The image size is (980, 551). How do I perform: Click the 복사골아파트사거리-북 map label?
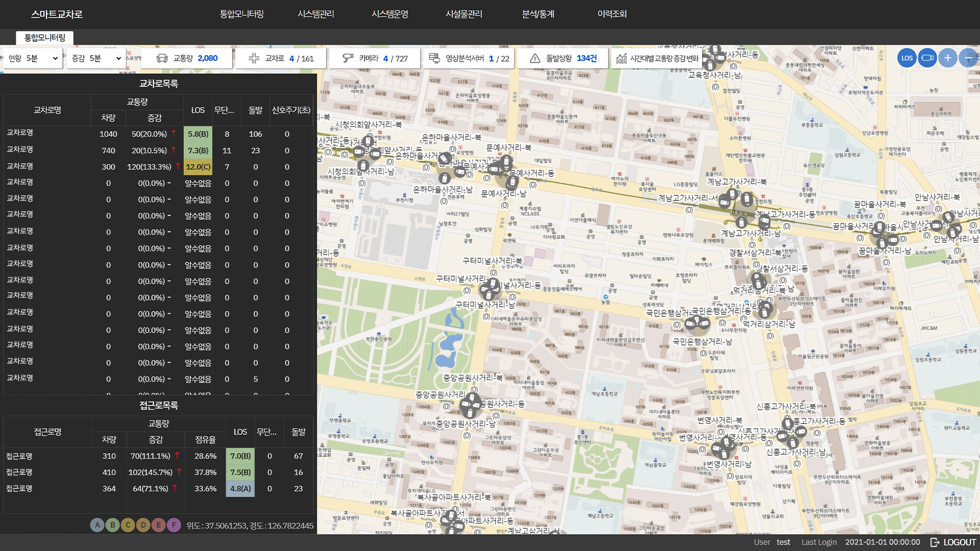click(454, 497)
